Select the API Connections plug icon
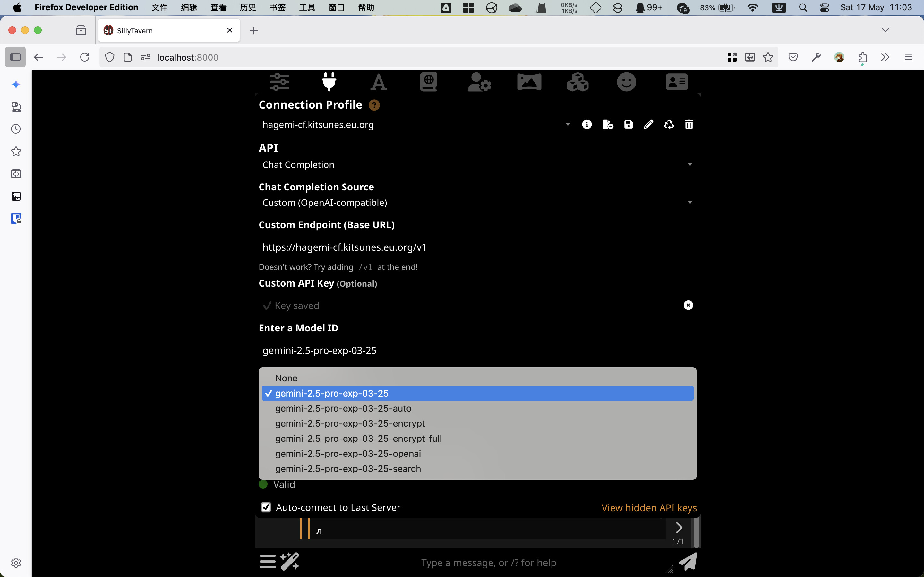The width and height of the screenshot is (924, 577). [x=329, y=82]
